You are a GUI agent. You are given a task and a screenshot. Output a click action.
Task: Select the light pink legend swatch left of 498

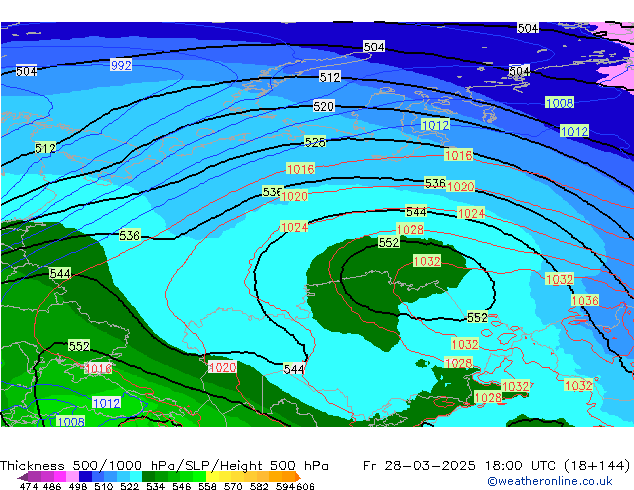(x=72, y=476)
